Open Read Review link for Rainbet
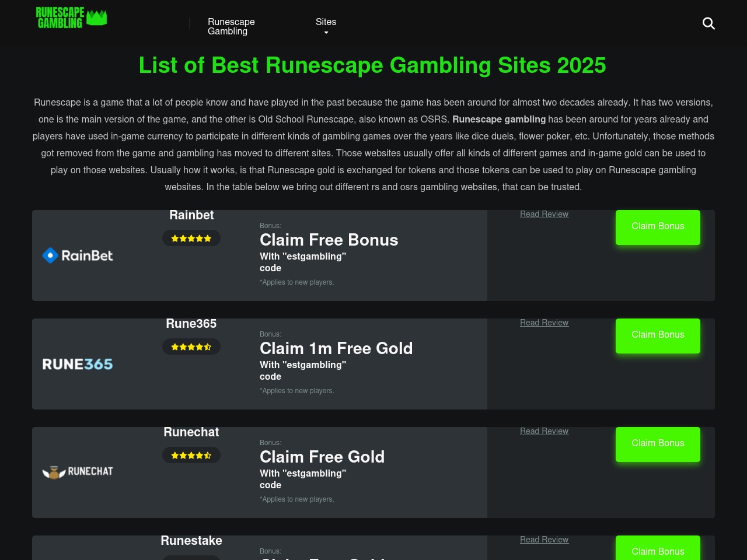This screenshot has width=747, height=560. pyautogui.click(x=544, y=214)
